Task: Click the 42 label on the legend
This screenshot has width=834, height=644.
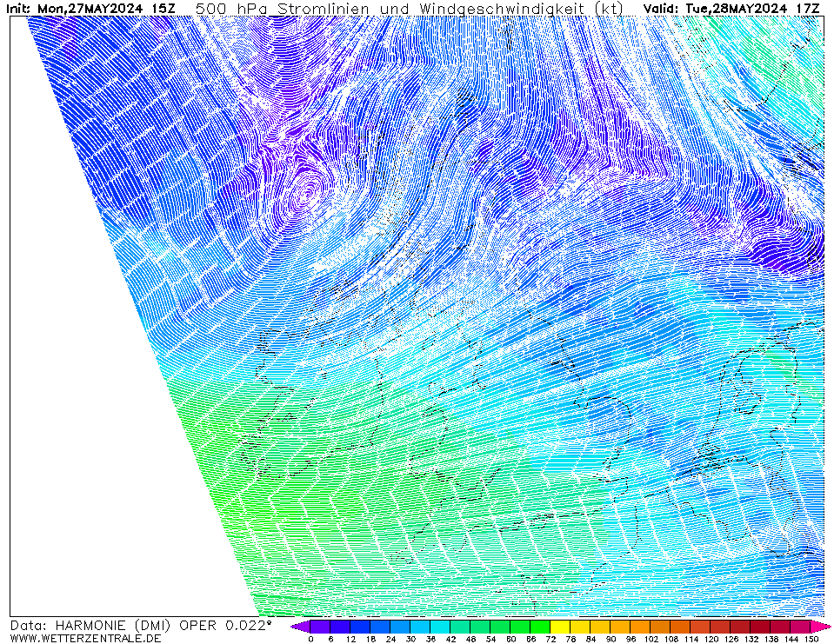Action: click(450, 639)
